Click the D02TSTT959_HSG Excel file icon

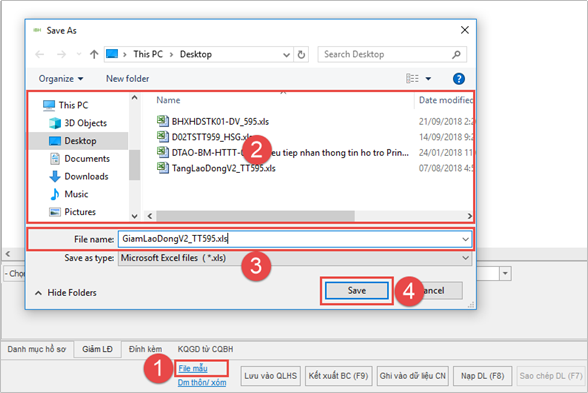[x=162, y=136]
